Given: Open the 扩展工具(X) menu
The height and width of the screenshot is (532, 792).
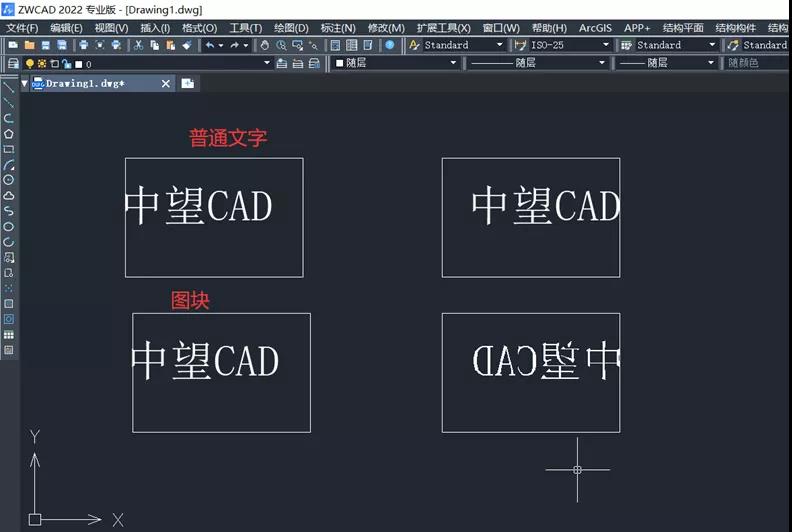Looking at the screenshot, I should (443, 28).
